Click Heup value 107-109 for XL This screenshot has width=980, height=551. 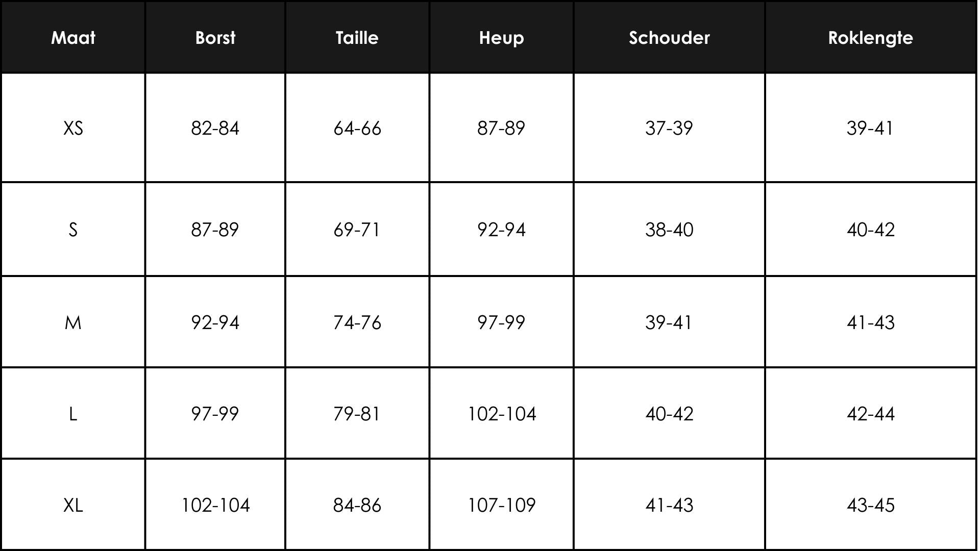(x=501, y=505)
